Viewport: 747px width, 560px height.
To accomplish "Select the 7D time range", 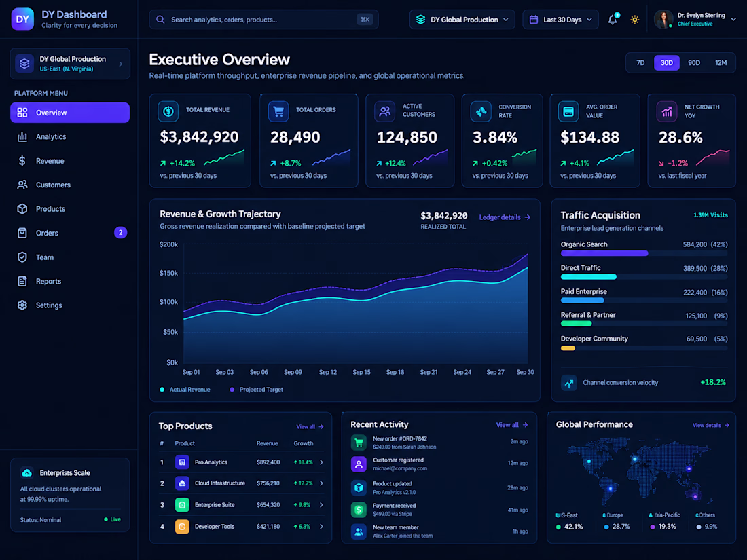I will [x=640, y=63].
